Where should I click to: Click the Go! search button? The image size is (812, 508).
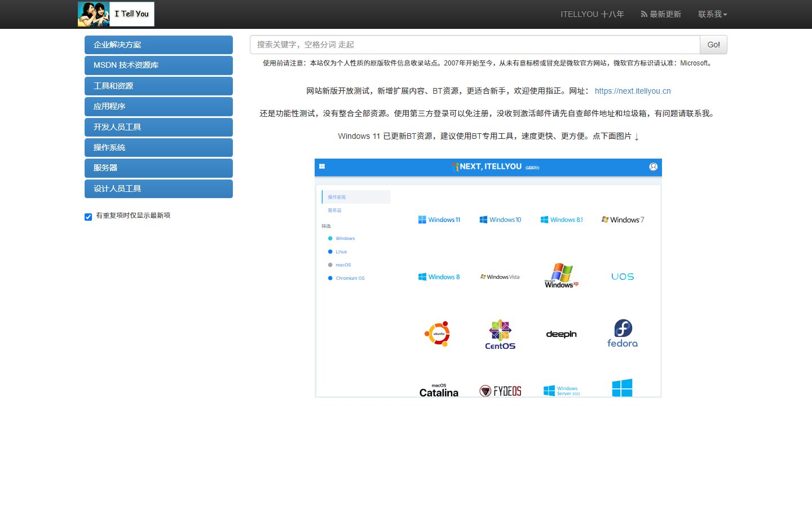[713, 45]
